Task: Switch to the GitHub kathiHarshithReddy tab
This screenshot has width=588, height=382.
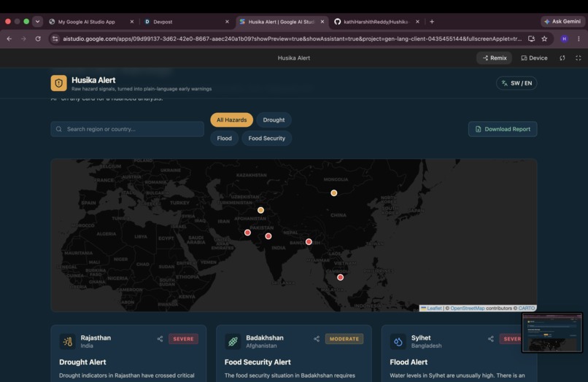Action: point(376,22)
